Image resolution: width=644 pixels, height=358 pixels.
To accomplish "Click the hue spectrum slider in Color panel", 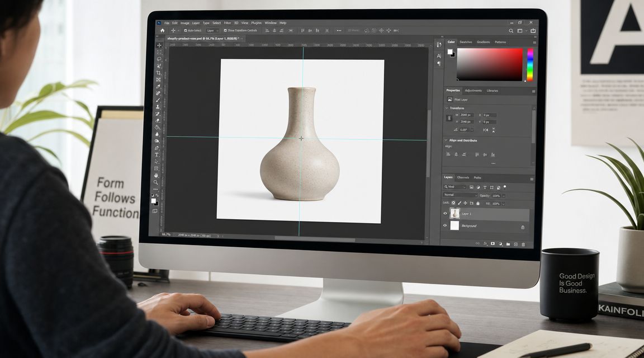I will pos(530,64).
